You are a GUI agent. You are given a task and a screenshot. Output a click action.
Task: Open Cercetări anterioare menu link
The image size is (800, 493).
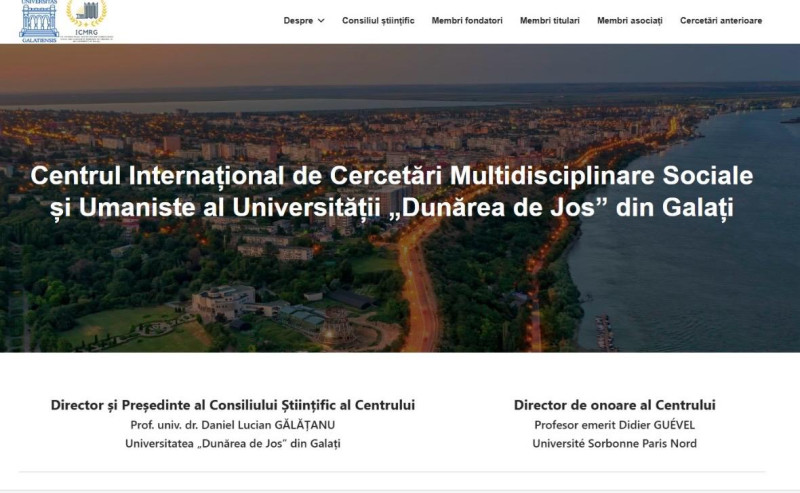pyautogui.click(x=721, y=21)
